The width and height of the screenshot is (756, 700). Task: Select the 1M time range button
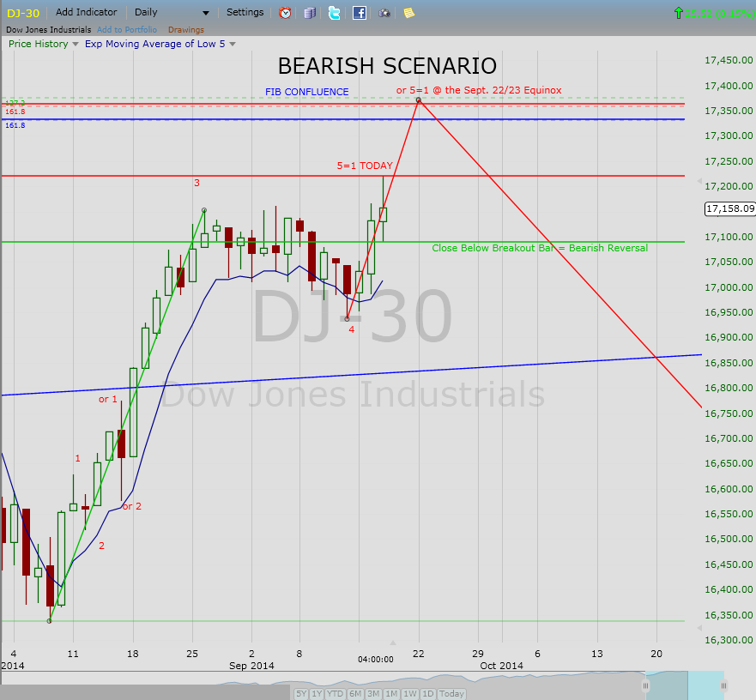tap(391, 694)
